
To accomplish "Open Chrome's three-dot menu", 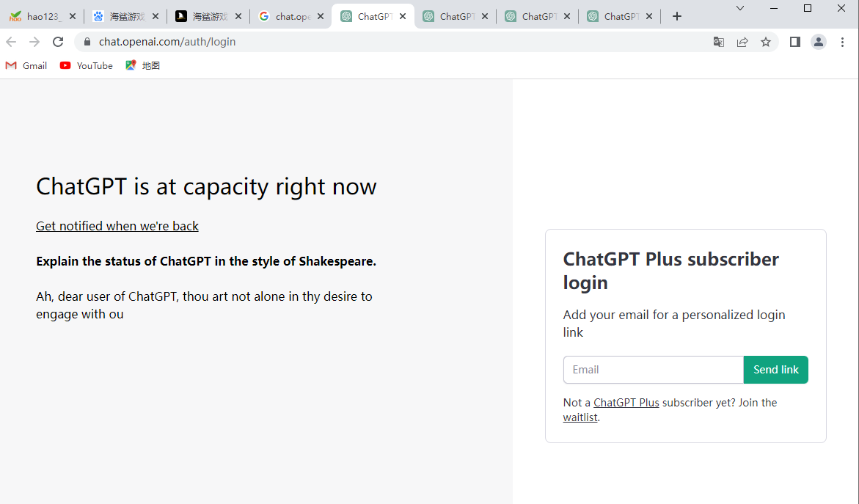I will tap(843, 42).
